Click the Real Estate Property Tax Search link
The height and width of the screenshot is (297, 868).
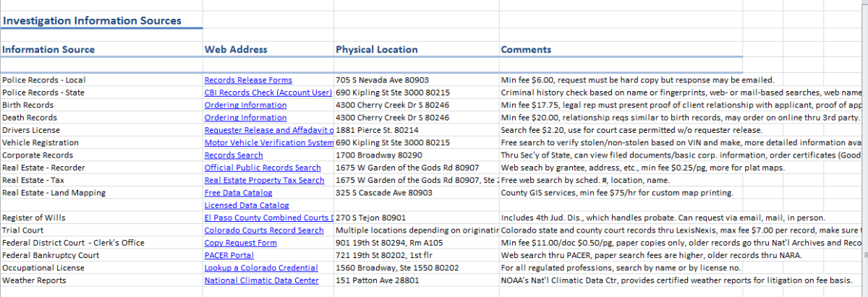pos(264,181)
